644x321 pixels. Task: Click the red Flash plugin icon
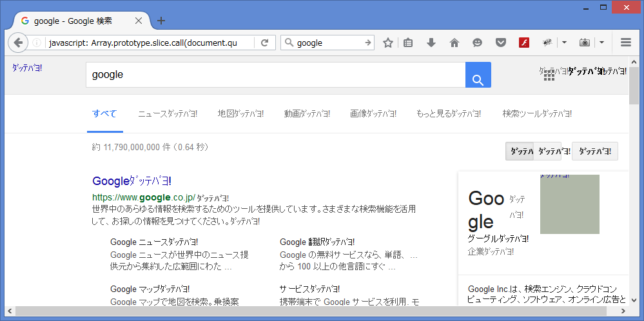click(524, 43)
